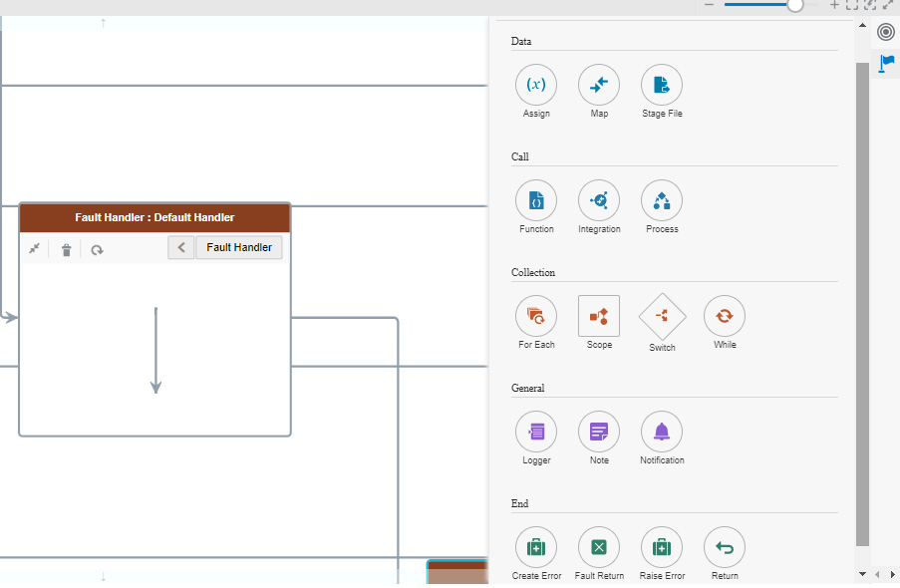Toggle the target triggers panel icon
The width and height of the screenshot is (900, 588).
point(886,33)
